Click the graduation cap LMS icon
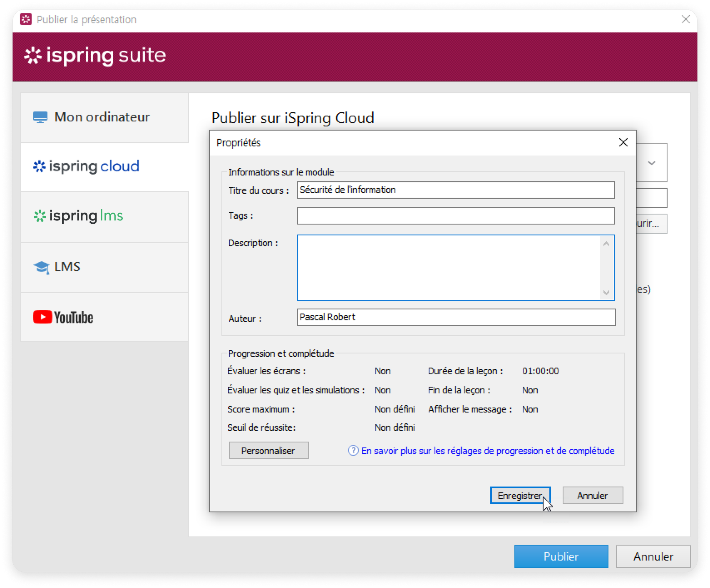This screenshot has width=710, height=588. coord(41,267)
